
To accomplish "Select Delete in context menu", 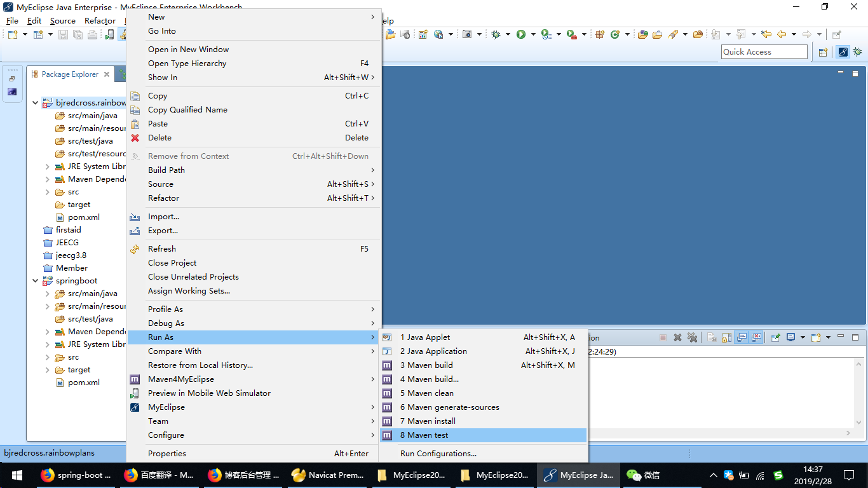I will (254, 138).
